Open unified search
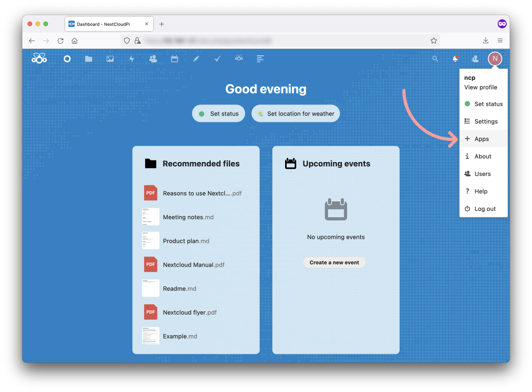 435,58
